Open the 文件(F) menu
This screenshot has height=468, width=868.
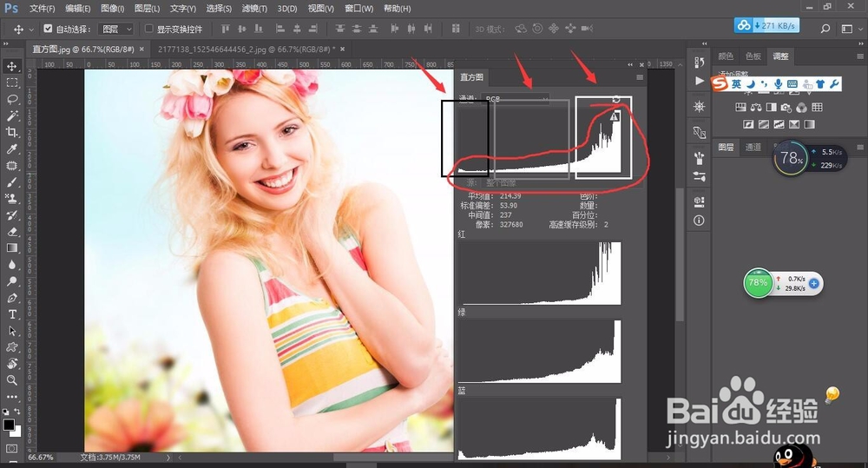point(42,9)
